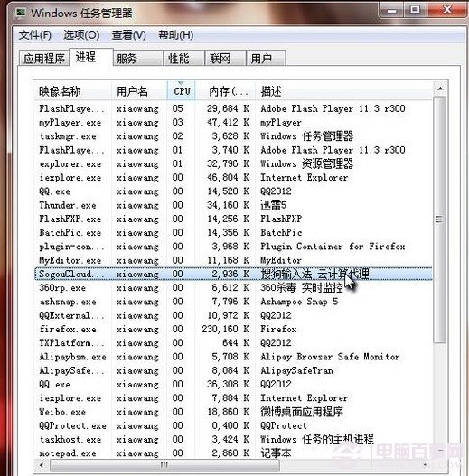Click the FlashPlayer row using 29,684 K
469x476 pixels.
tap(233, 108)
